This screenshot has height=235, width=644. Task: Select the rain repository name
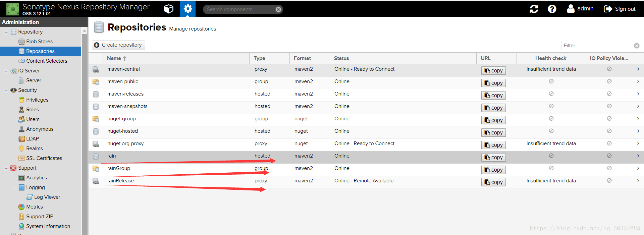click(112, 156)
